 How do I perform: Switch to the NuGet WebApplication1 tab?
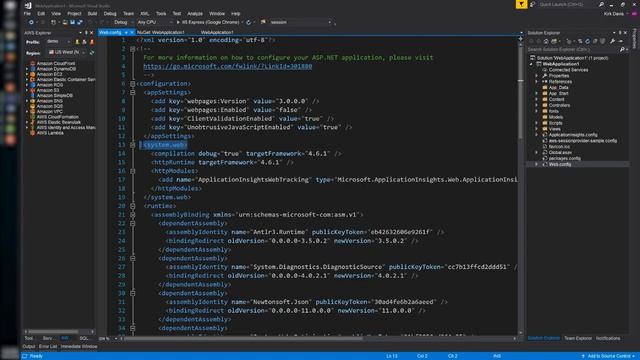[160, 32]
